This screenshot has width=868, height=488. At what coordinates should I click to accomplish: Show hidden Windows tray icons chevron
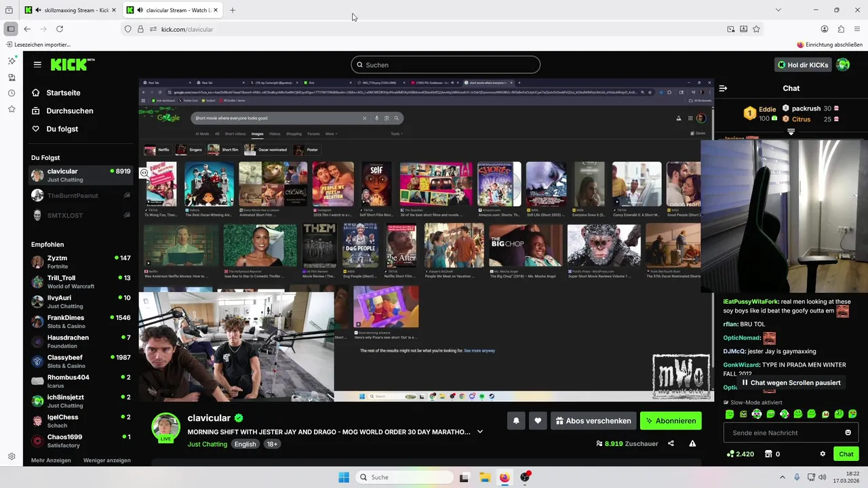782,477
